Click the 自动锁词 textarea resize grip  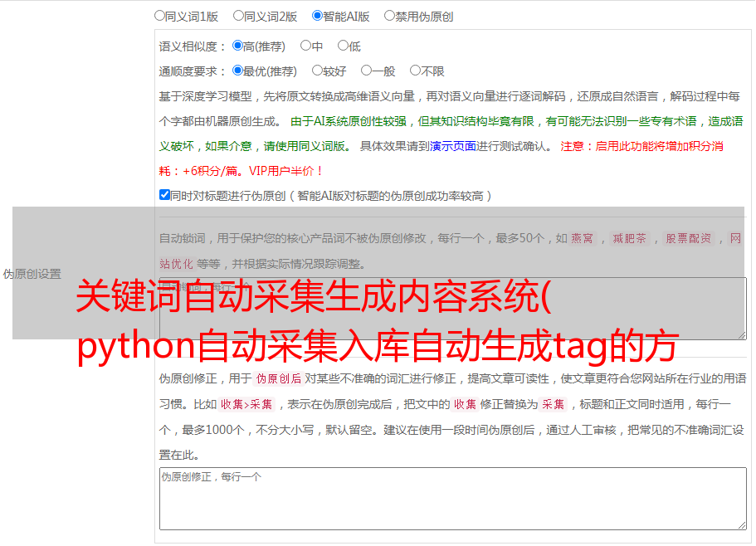(742, 335)
